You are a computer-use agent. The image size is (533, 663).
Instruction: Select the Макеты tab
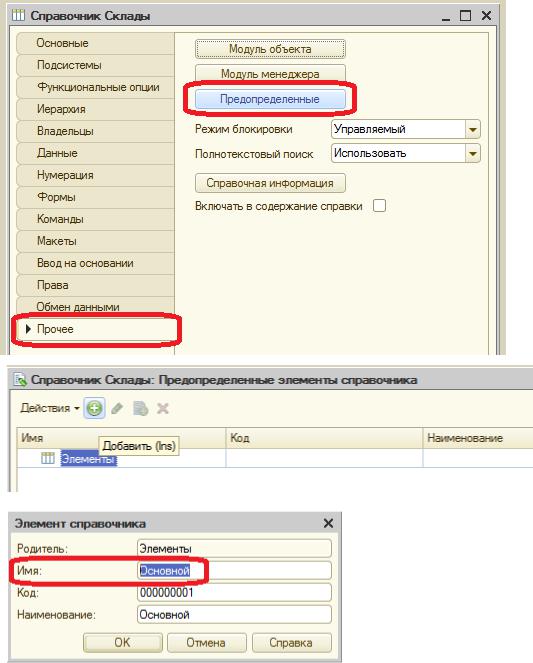click(x=96, y=241)
